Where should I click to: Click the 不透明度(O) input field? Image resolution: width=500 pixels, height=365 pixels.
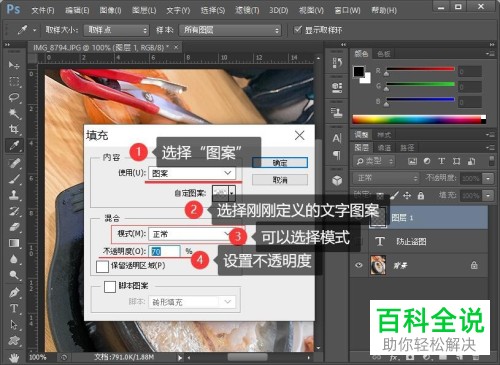(164, 252)
